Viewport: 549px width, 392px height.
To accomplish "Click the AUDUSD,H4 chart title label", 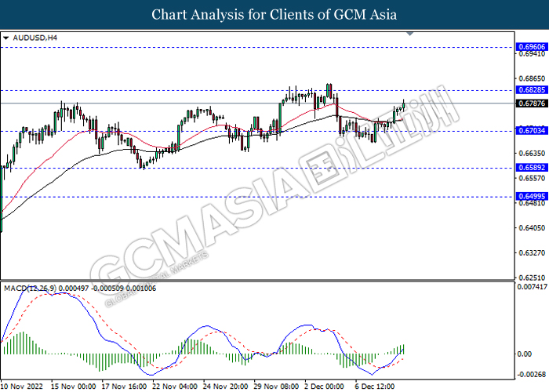I will click(x=35, y=38).
